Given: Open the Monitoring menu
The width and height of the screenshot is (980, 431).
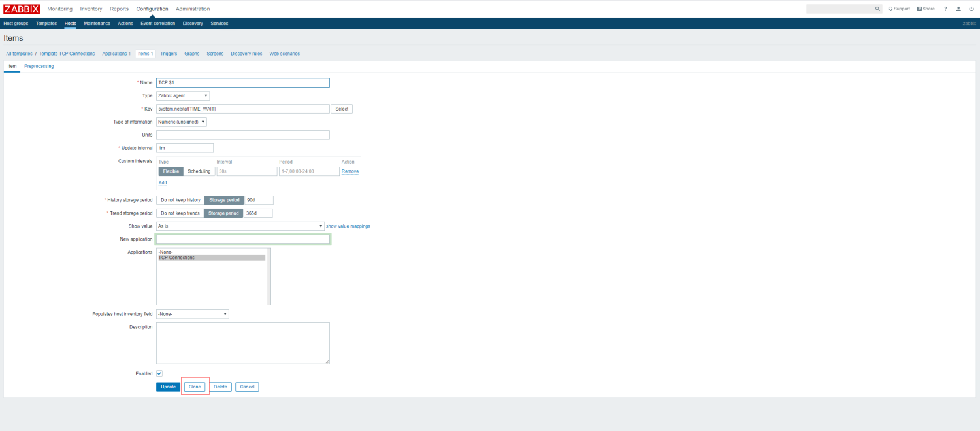Looking at the screenshot, I should [x=60, y=9].
